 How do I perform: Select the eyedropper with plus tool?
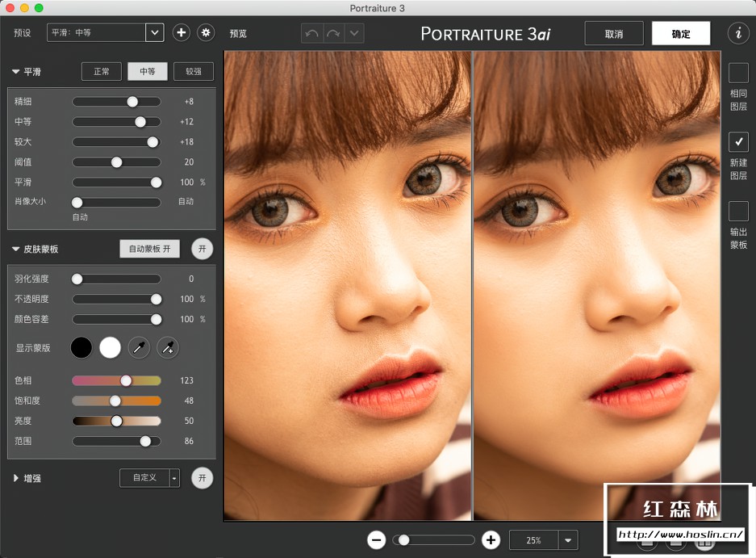pos(168,348)
